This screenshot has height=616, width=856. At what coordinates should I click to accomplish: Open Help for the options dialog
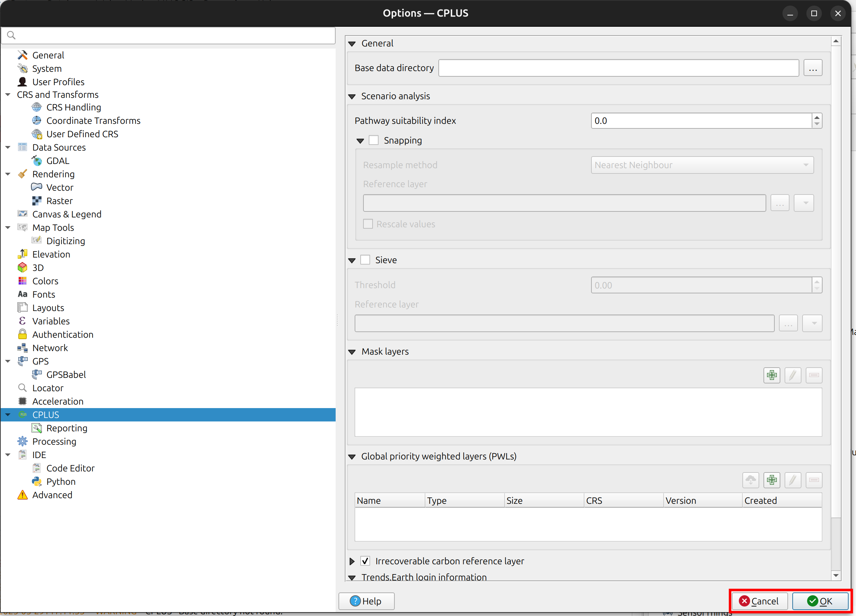[366, 601]
